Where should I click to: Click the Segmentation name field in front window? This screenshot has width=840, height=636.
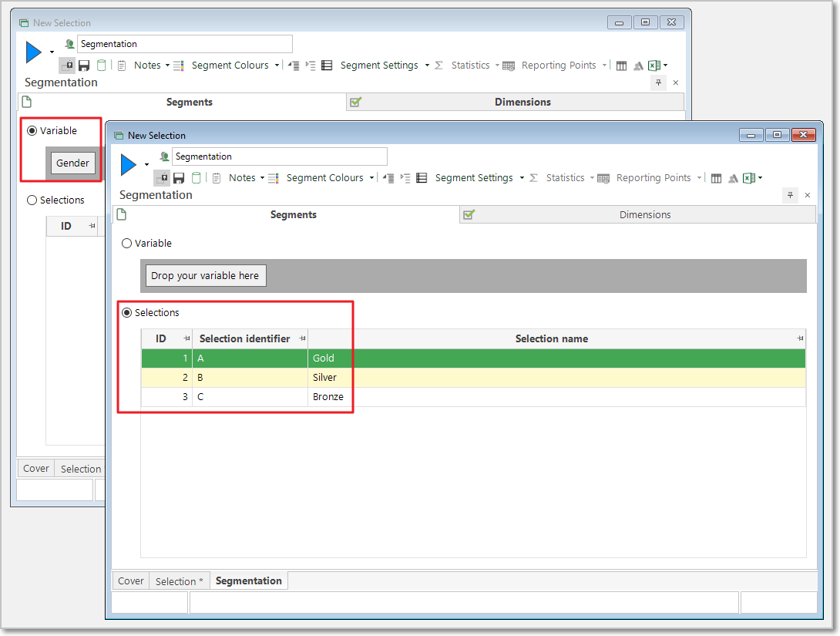(x=280, y=156)
